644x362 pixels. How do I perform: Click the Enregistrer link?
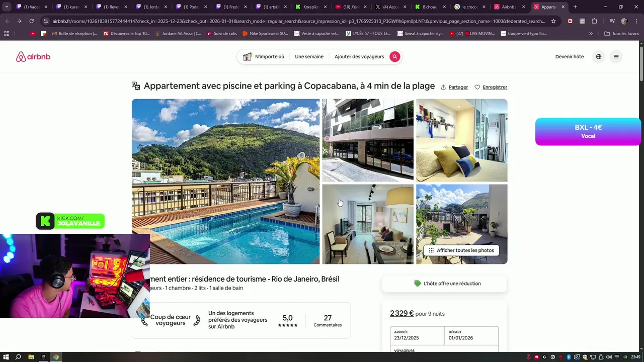coord(495,87)
